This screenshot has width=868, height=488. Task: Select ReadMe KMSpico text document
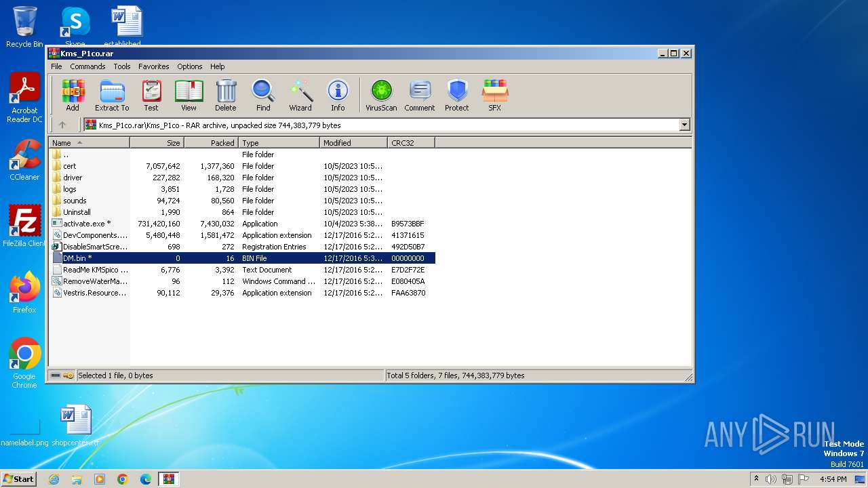(x=242, y=270)
